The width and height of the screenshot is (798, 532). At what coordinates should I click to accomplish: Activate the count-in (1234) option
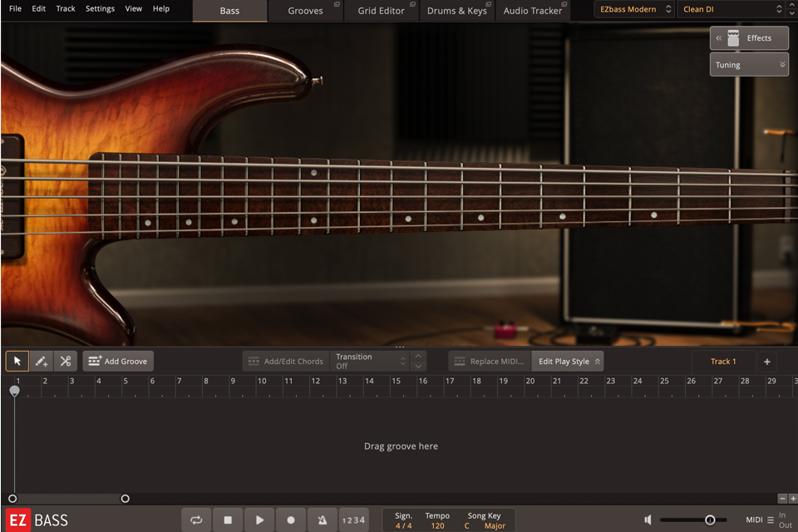pyautogui.click(x=353, y=519)
